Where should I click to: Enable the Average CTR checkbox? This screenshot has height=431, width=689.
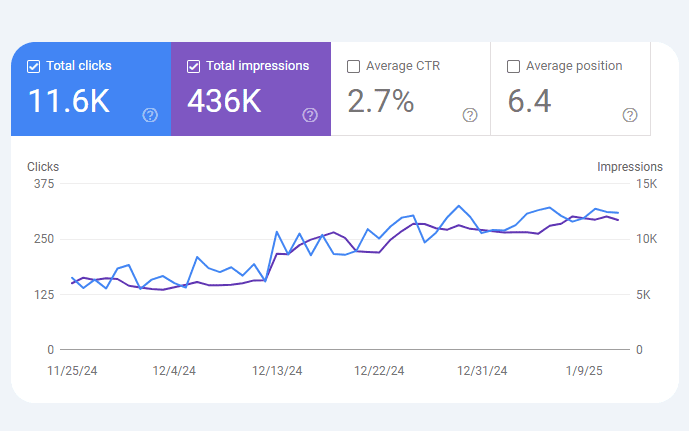pos(353,67)
